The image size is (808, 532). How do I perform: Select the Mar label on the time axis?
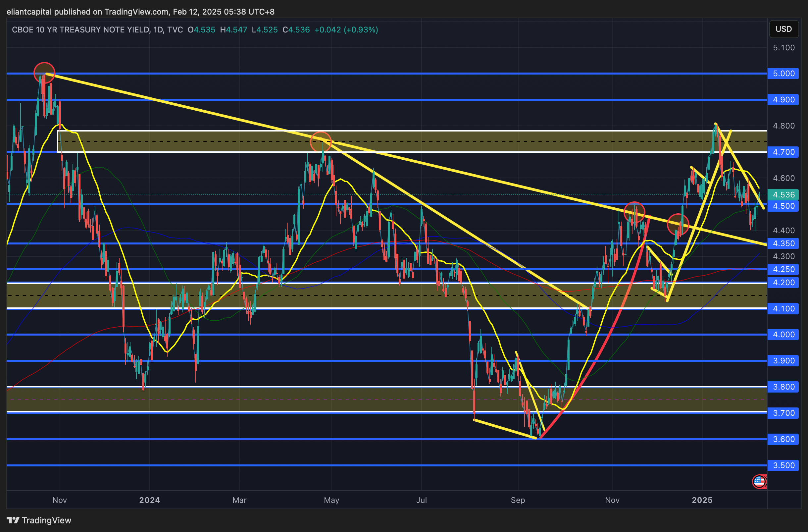(239, 500)
